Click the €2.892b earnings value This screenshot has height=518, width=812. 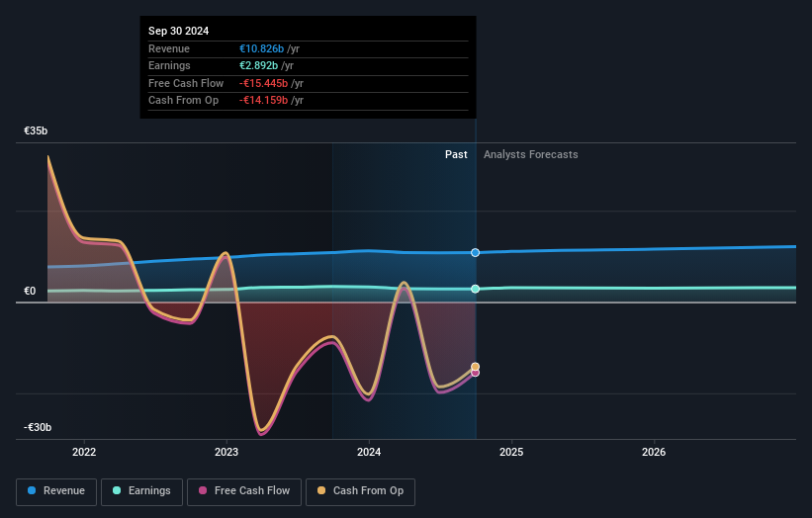coord(258,65)
